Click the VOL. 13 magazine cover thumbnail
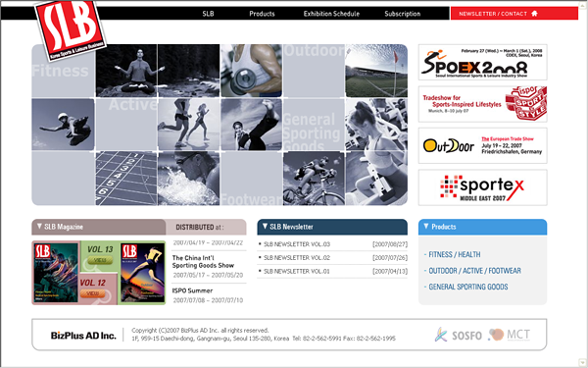The height and width of the screenshot is (368, 588). [x=142, y=273]
